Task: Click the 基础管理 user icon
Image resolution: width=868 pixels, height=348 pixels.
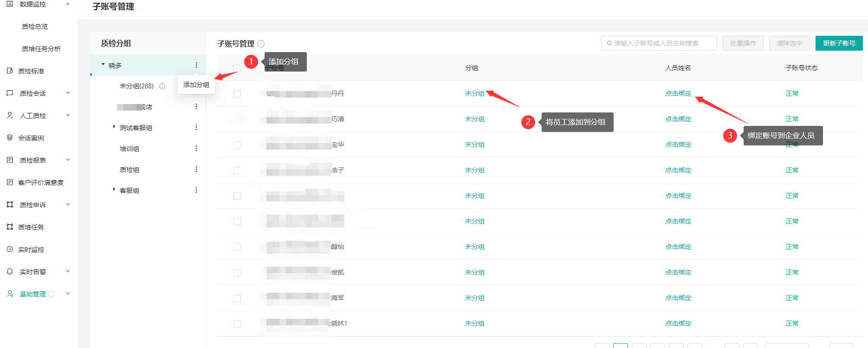Action: click(10, 294)
